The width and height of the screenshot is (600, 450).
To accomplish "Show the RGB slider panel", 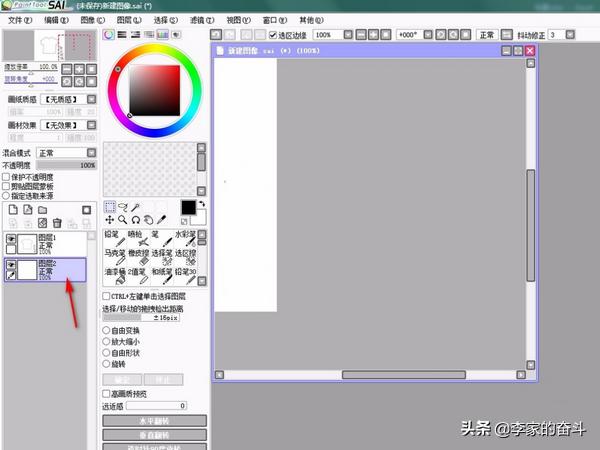I will tap(122, 35).
